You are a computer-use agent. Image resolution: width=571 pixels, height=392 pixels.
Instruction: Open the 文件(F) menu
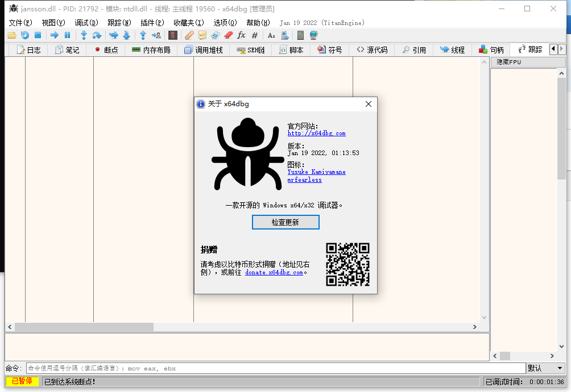20,23
